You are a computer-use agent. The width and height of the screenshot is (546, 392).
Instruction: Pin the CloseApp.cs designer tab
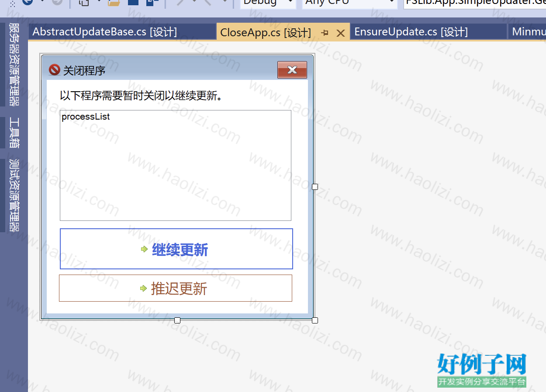[x=325, y=33]
